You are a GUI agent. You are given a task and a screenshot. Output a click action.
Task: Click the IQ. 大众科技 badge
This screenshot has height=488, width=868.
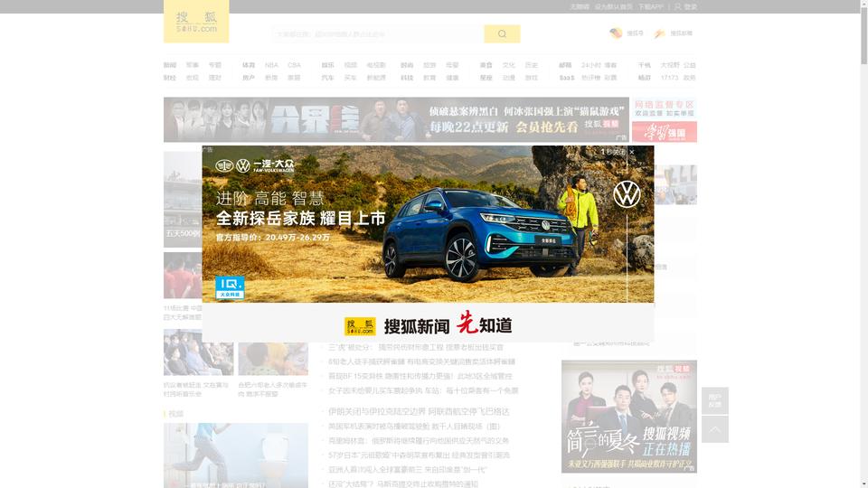click(x=230, y=287)
